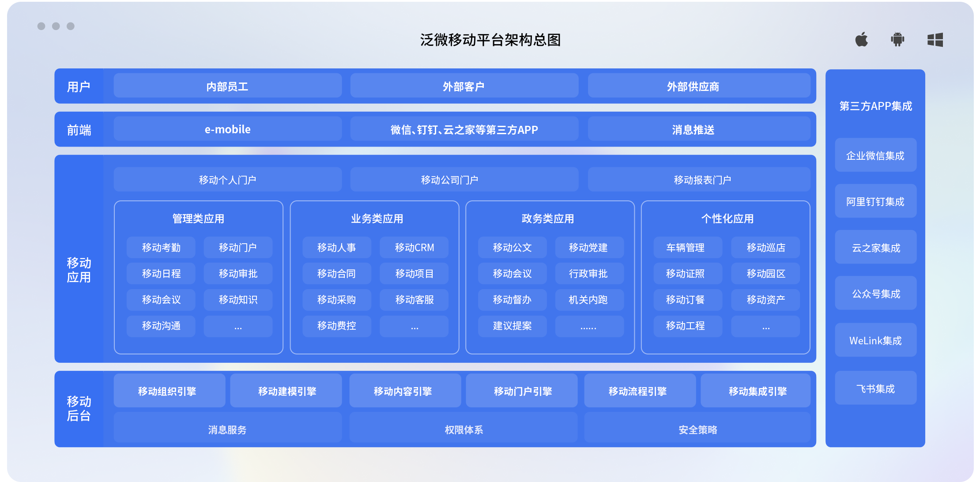Click 云之家集成 integration option
The height and width of the screenshot is (482, 980).
pyautogui.click(x=874, y=248)
